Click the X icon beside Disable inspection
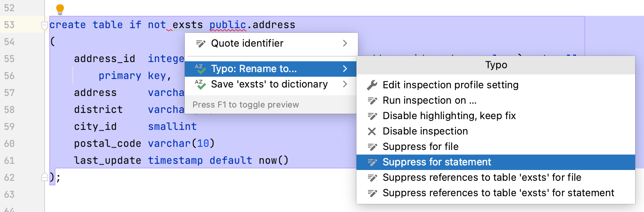This screenshot has width=644, height=212. pos(372,131)
